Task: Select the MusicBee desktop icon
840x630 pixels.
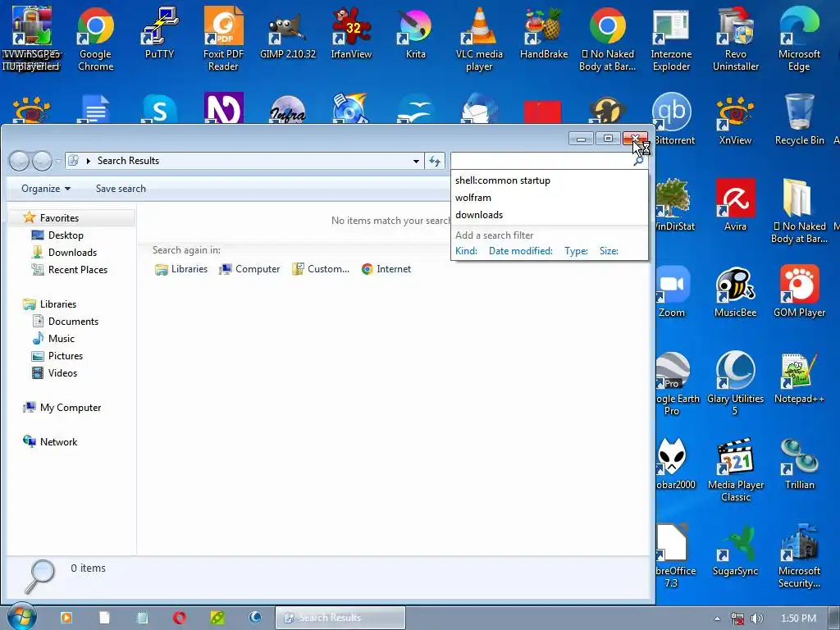Action: [x=736, y=292]
